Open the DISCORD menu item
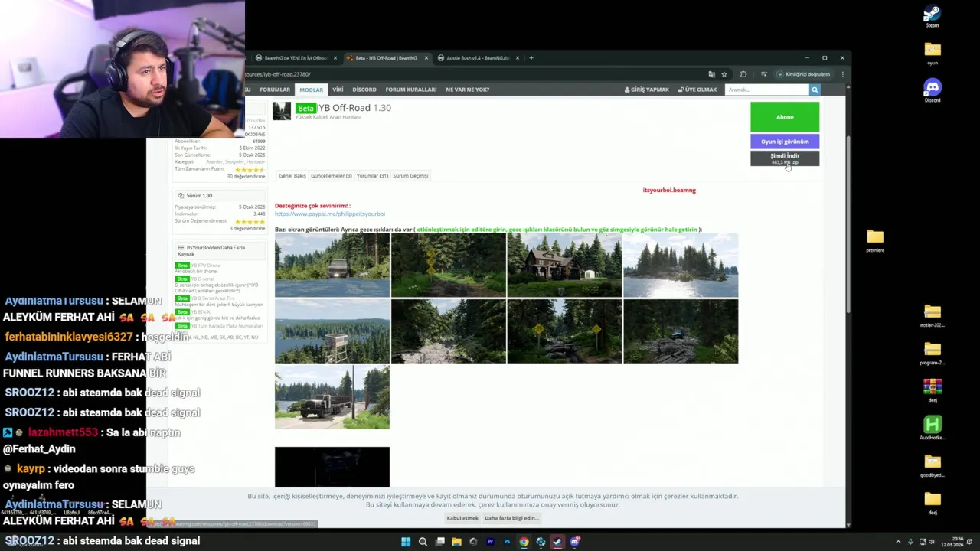Image resolution: width=980 pixels, height=551 pixels. click(364, 90)
